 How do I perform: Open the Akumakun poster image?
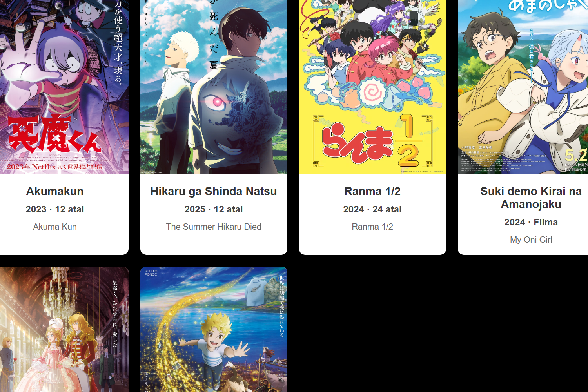click(64, 87)
